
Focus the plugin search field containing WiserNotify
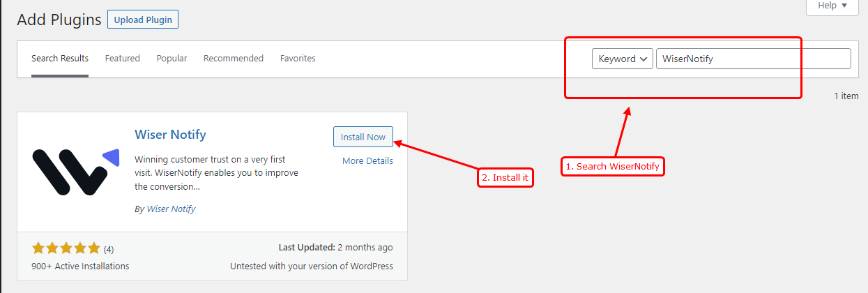point(754,59)
